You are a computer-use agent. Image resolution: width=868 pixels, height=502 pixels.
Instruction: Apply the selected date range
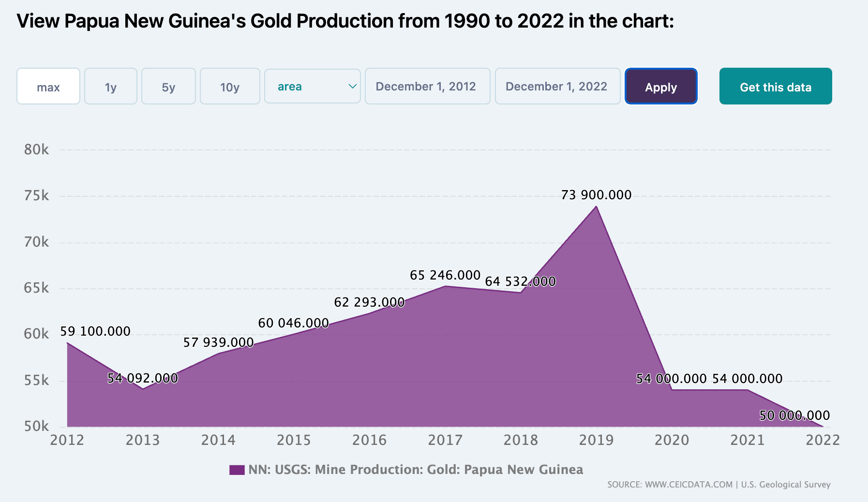tap(661, 86)
